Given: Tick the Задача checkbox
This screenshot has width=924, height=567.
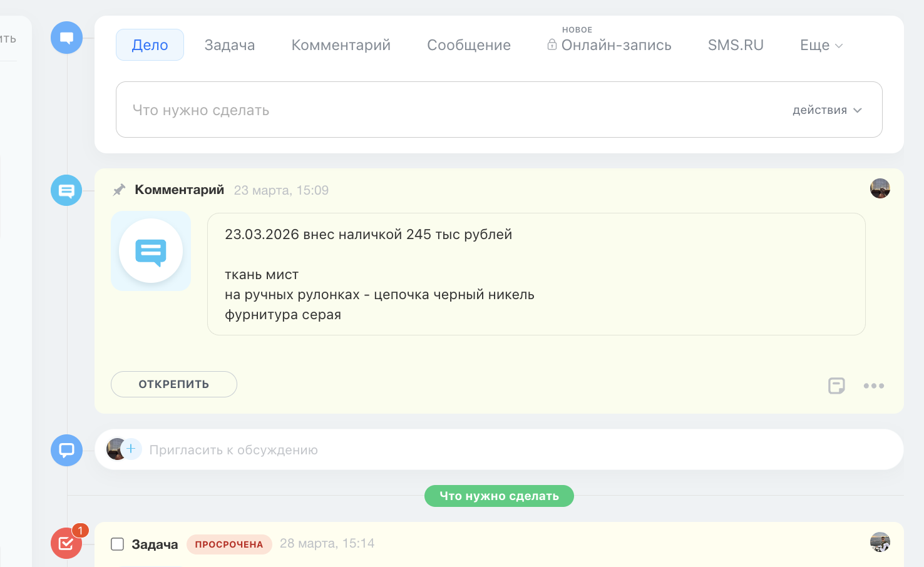Looking at the screenshot, I should [x=118, y=544].
